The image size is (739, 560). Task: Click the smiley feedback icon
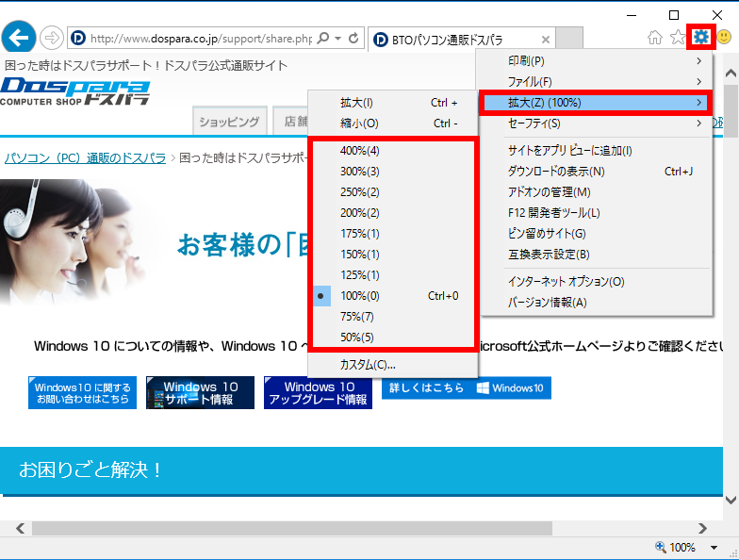[x=724, y=37]
